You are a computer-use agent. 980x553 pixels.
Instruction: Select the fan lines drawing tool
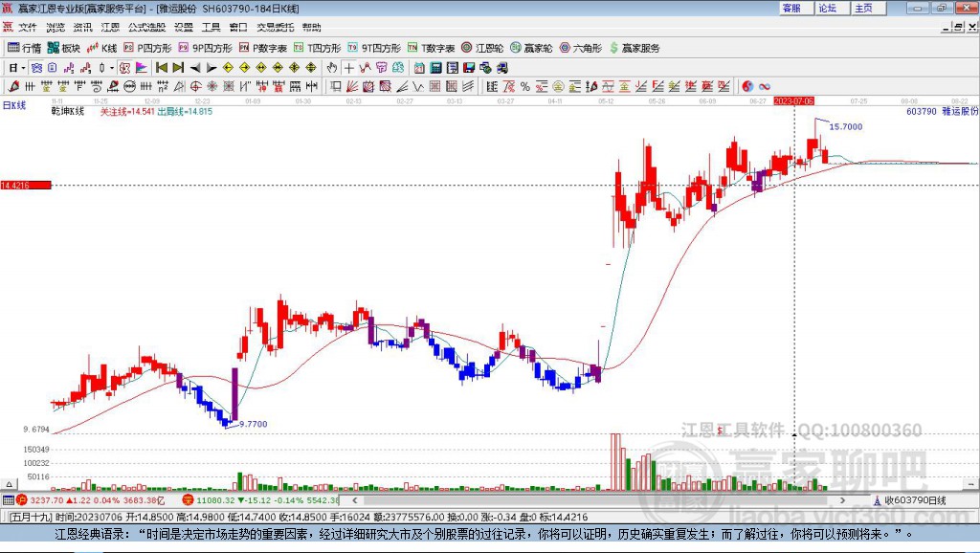coord(352,86)
